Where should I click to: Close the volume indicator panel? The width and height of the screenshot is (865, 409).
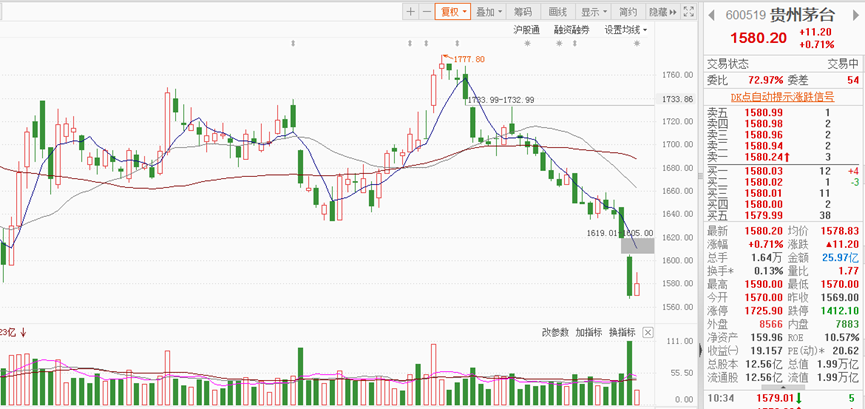[648, 332]
